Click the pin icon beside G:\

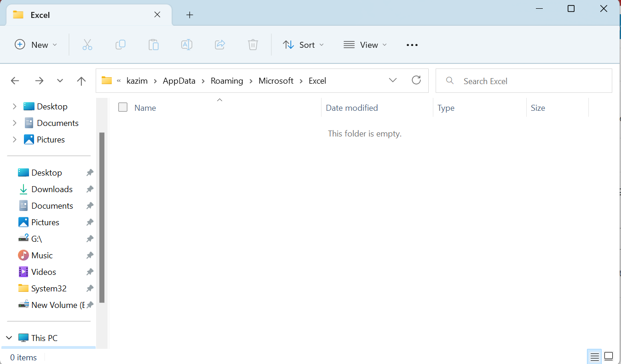click(x=90, y=239)
